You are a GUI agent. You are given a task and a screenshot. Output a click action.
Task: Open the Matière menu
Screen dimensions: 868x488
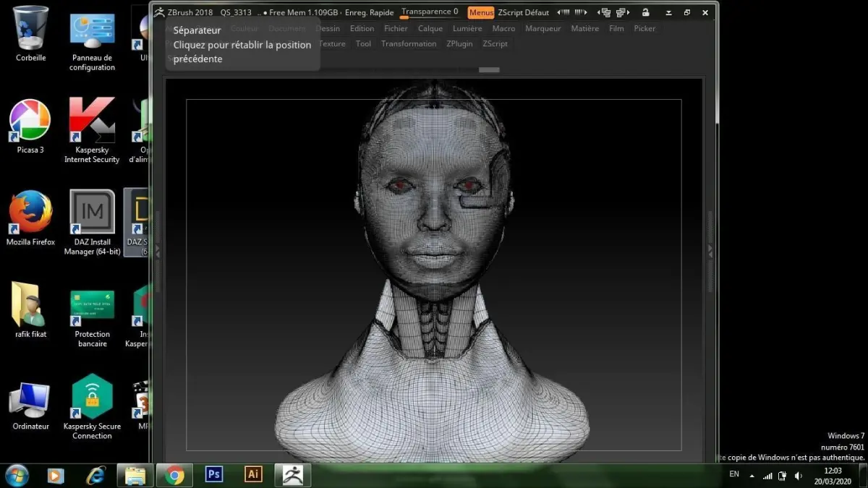(x=584, y=29)
